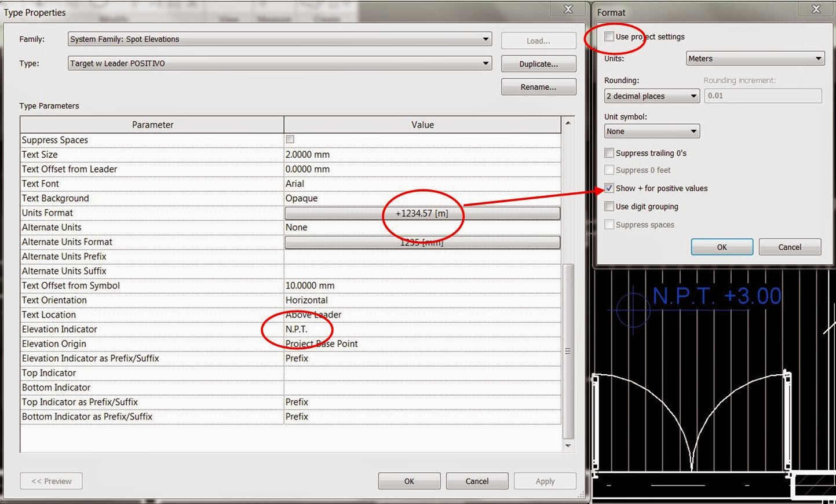Select the Top Indicator value cell
Screen dimensions: 836x504
422,373
